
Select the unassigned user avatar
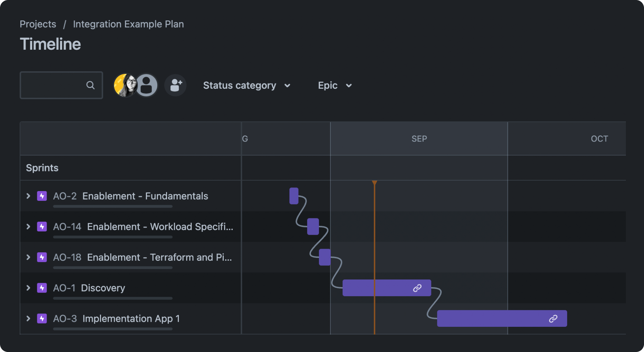point(147,85)
